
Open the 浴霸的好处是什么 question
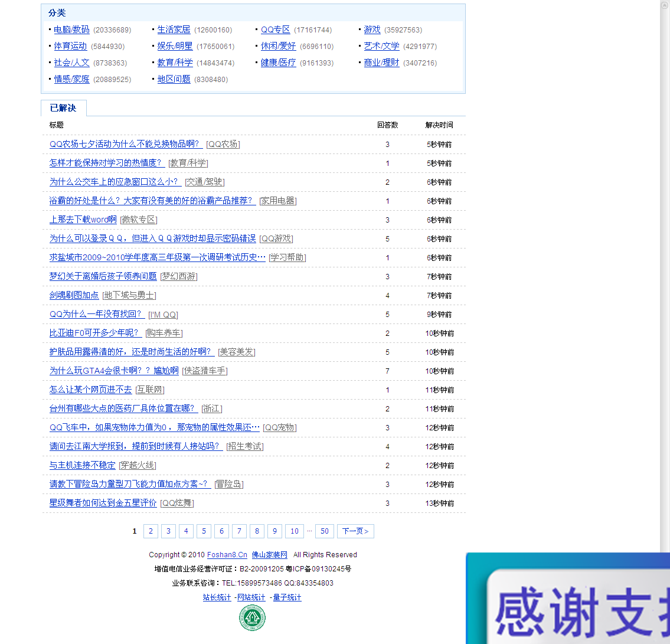point(152,201)
